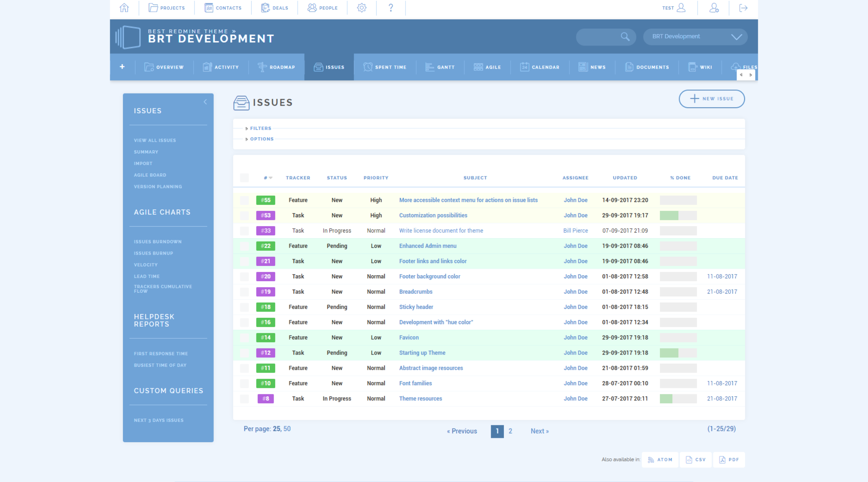Viewport: 868px width, 482px height.
Task: Sort by Priority column header
Action: (376, 178)
